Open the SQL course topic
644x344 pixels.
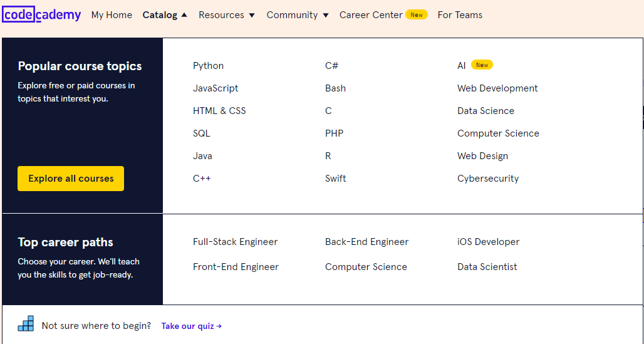201,133
